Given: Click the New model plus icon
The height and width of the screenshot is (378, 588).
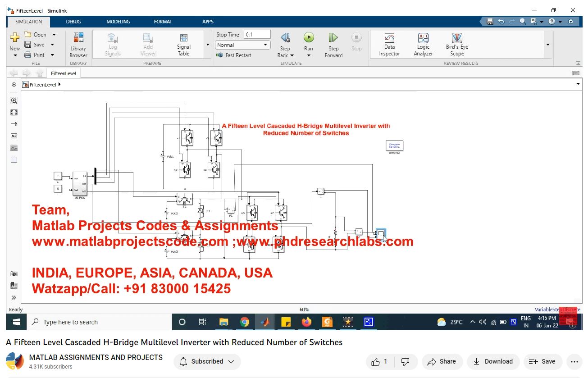Looking at the screenshot, I should 15,38.
